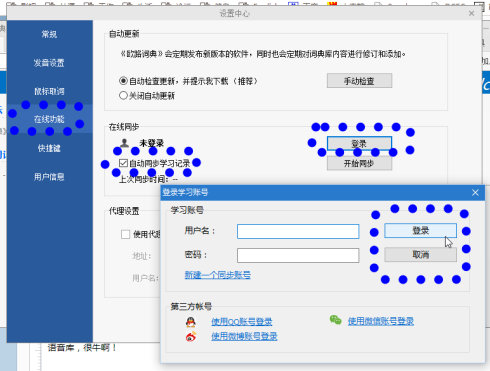490x371 pixels.
Task: Click 取消 in login dialog
Action: [420, 255]
